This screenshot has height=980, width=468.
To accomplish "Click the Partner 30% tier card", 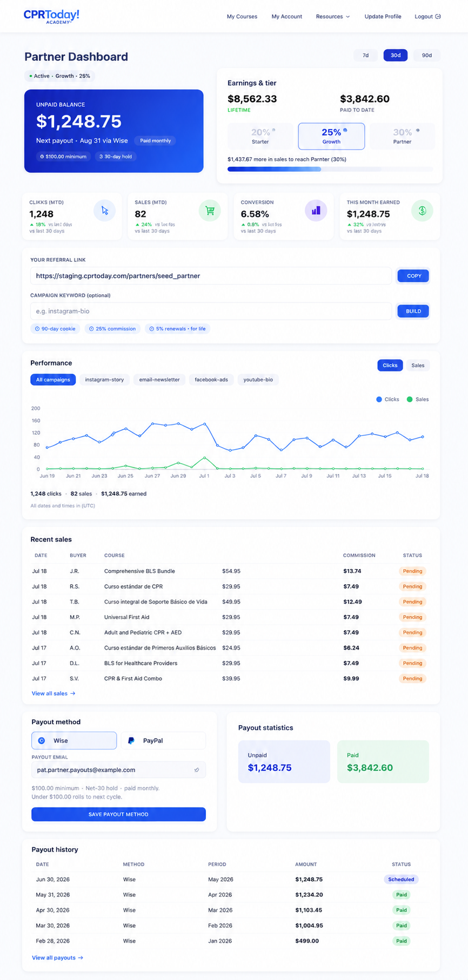I will tap(402, 136).
